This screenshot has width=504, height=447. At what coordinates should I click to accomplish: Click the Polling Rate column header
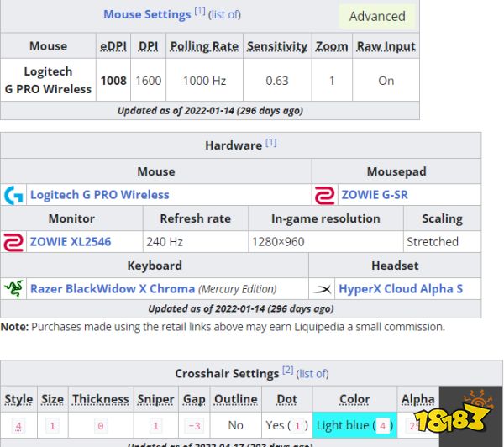tap(204, 46)
